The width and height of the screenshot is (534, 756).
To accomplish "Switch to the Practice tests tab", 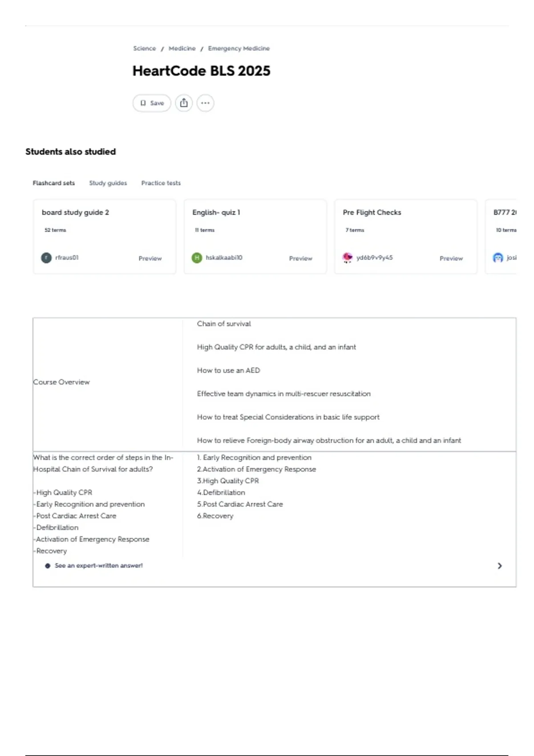I will [x=161, y=183].
